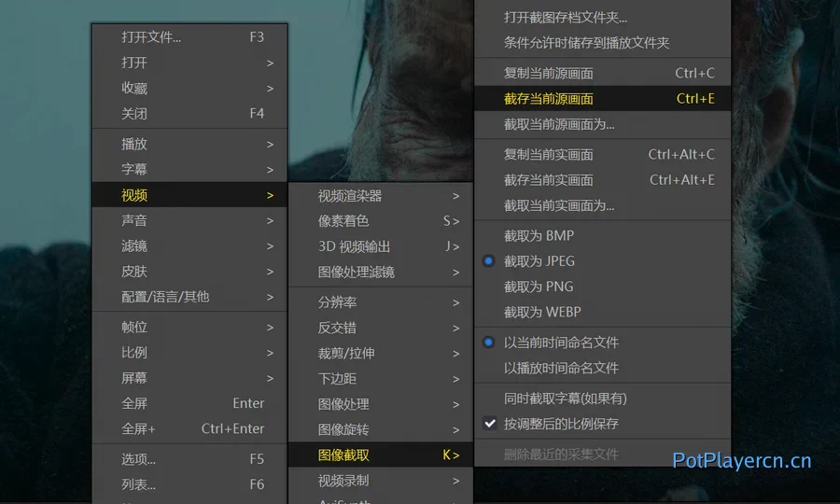This screenshot has height=504, width=840.
Task: Click 复制当前源画面 Ctrl+C item
Action: point(603,73)
